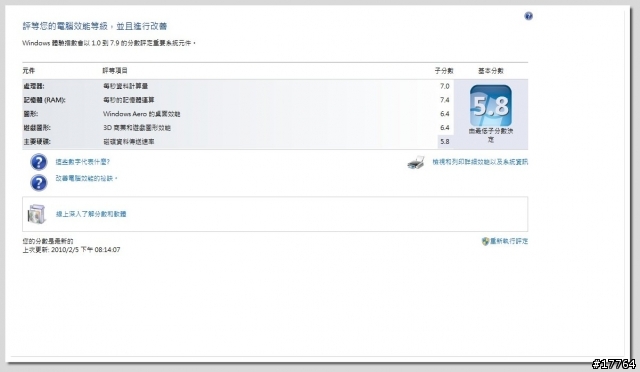Select the 主要硬碟 row label
The image size is (640, 372).
click(x=37, y=142)
